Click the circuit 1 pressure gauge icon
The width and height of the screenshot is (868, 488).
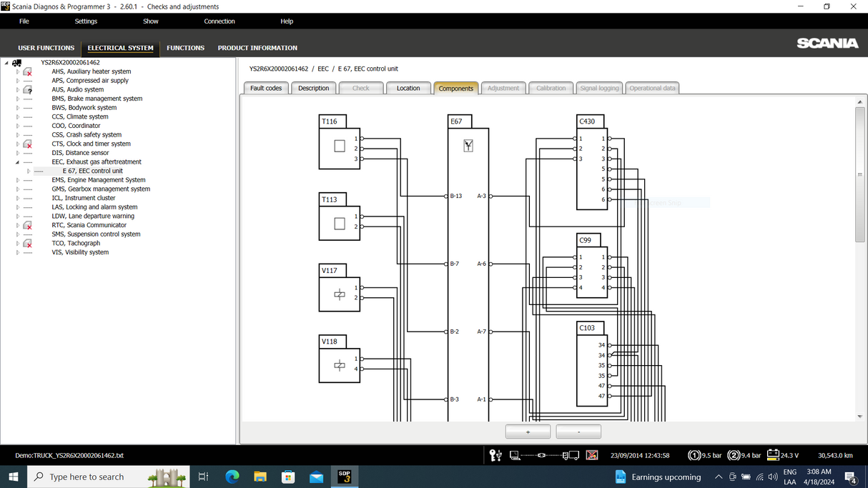coord(694,455)
